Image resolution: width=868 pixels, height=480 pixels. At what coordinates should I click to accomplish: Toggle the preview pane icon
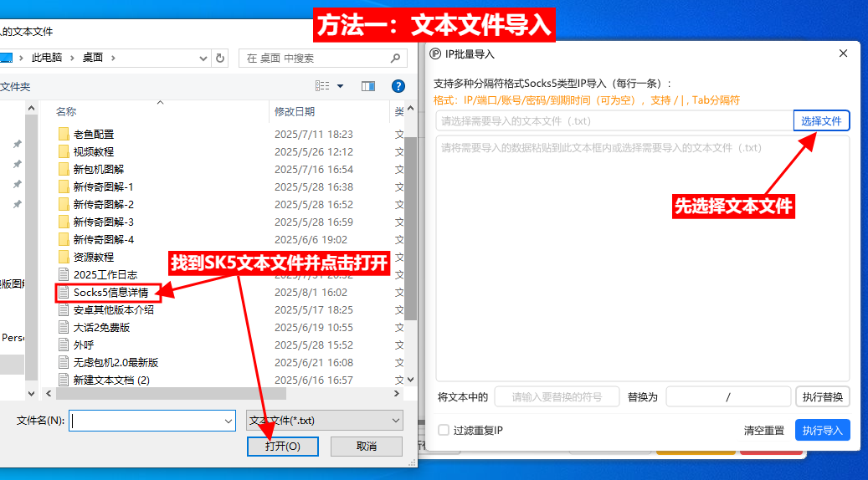(x=368, y=85)
